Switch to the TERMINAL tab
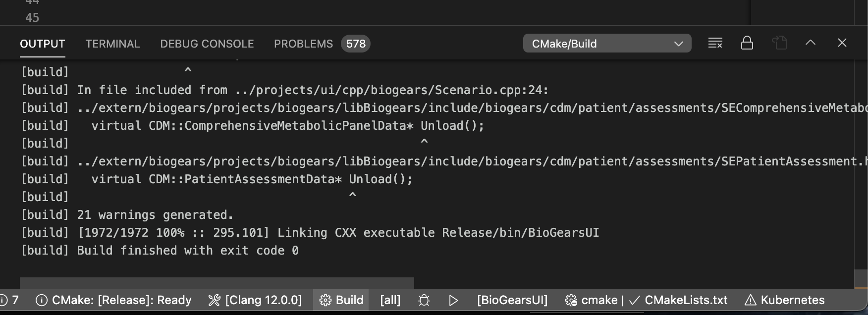Viewport: 868px width, 315px height. point(112,44)
